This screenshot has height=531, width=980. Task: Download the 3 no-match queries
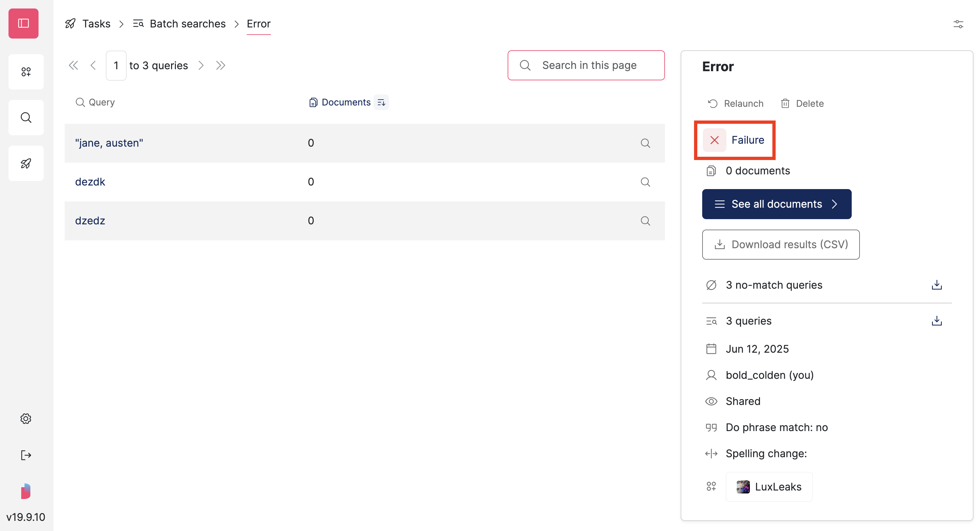(x=937, y=284)
